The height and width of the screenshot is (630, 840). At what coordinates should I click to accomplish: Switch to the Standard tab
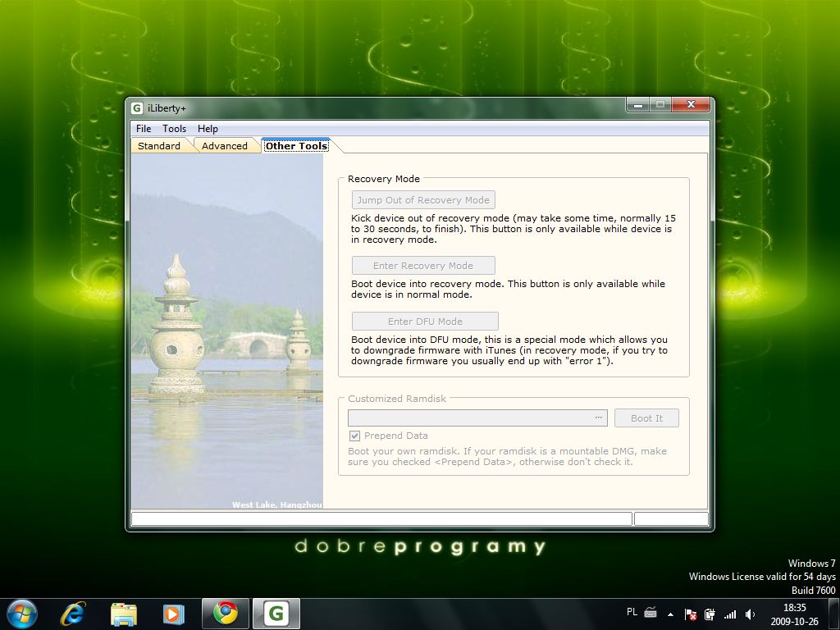[x=159, y=146]
